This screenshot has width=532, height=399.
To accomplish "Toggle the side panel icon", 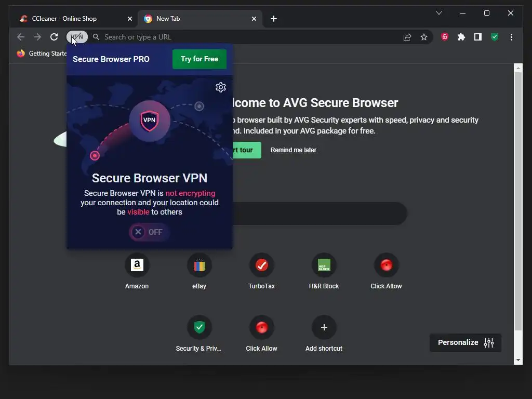I will [x=478, y=37].
